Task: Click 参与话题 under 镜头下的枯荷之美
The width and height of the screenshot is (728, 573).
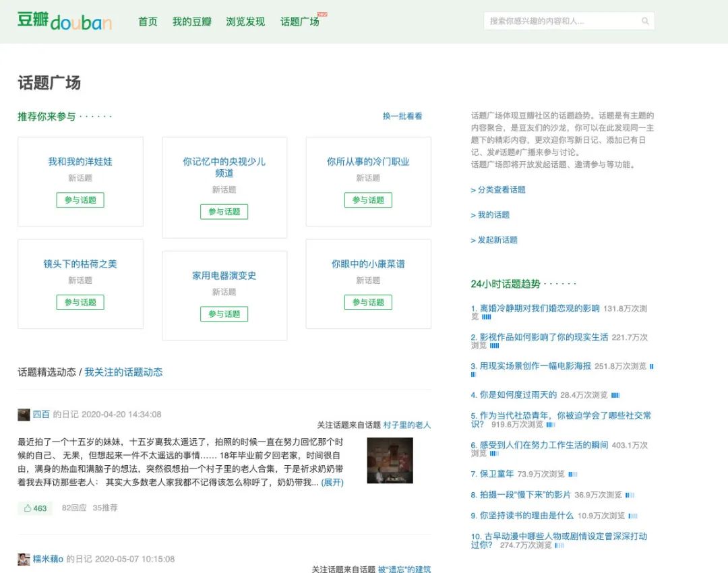Action: coord(80,302)
